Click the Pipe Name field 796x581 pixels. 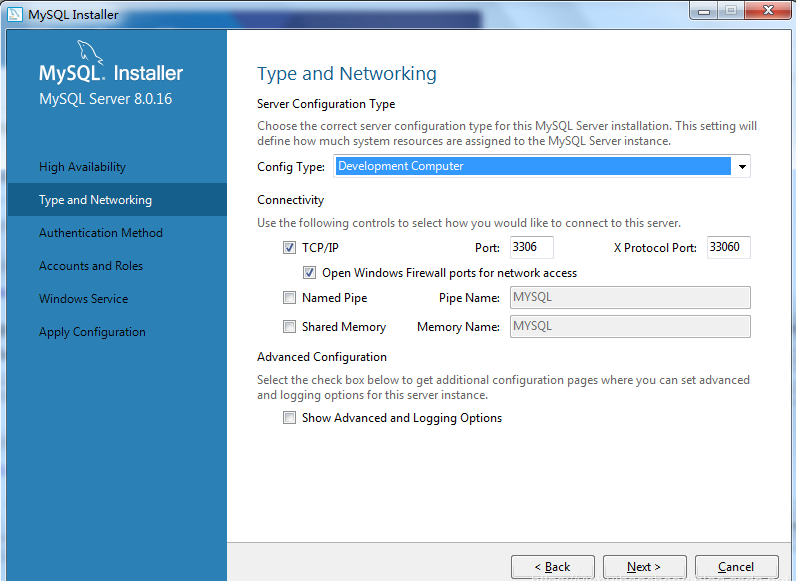630,298
